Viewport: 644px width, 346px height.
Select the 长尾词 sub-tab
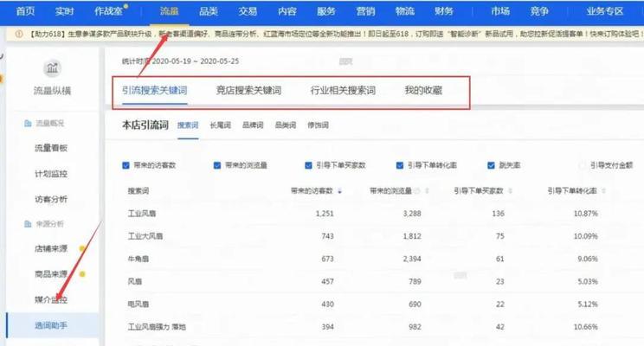click(220, 125)
